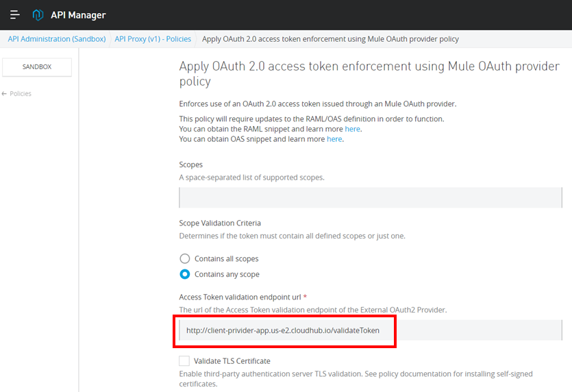Click the 'Contains any scope' label text

click(x=227, y=274)
